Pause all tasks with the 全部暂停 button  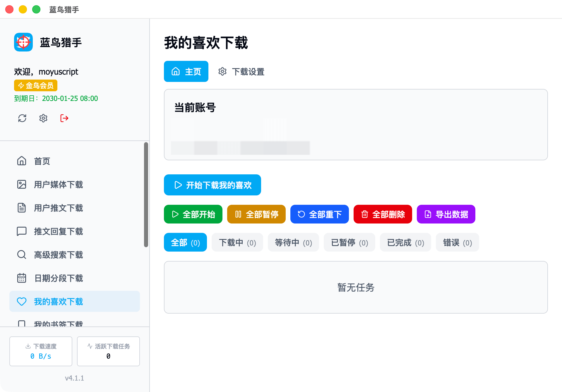pos(256,214)
